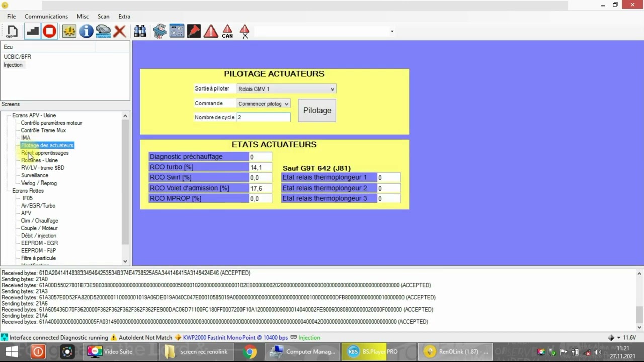Open the Réinit apprentissages screen
The image size is (644, 362).
pos(45,153)
